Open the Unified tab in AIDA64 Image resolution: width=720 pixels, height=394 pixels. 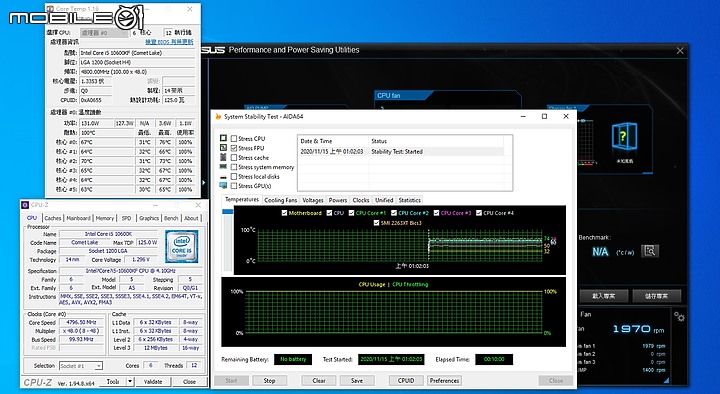[384, 200]
